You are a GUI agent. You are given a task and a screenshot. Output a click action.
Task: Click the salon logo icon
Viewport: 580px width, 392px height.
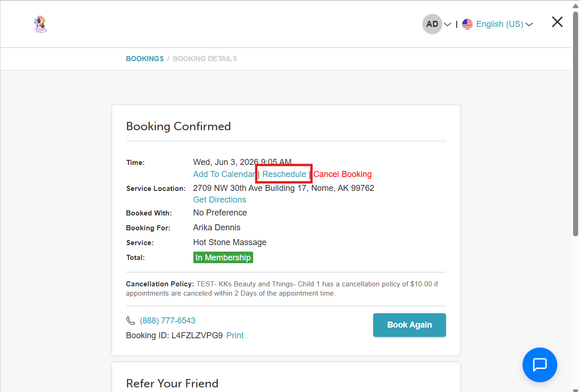tap(40, 25)
